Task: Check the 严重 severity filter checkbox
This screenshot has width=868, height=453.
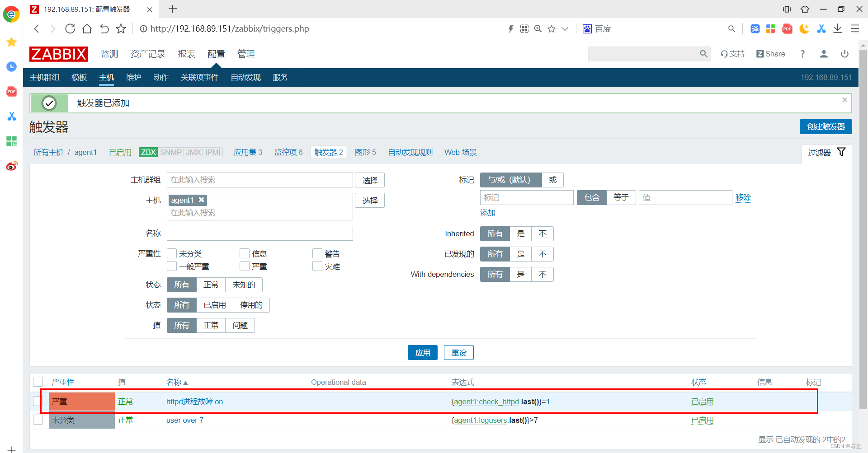Action: click(x=245, y=266)
